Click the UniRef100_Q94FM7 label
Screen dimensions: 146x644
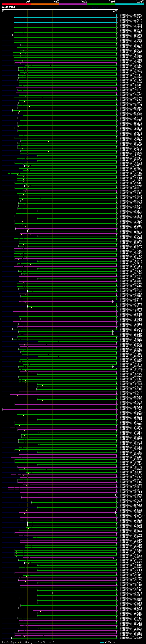point(131,414)
